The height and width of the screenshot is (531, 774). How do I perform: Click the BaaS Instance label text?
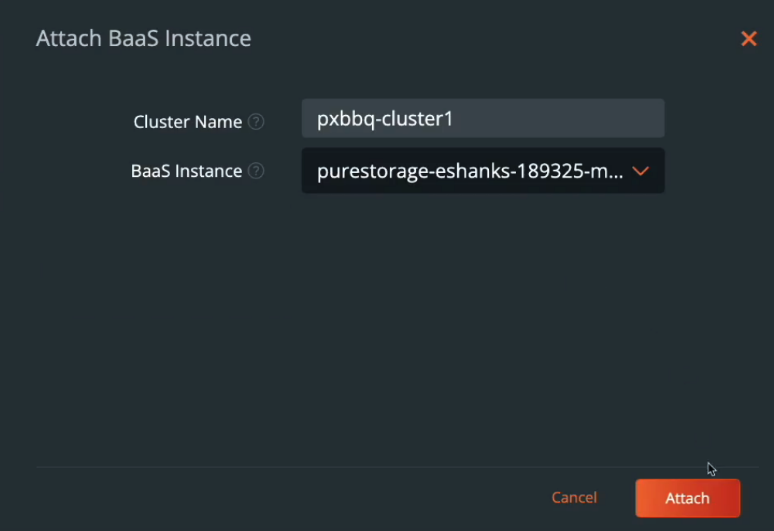click(186, 171)
